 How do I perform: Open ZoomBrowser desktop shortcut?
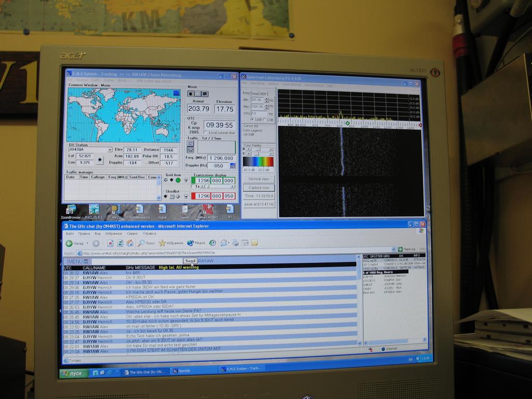71,212
